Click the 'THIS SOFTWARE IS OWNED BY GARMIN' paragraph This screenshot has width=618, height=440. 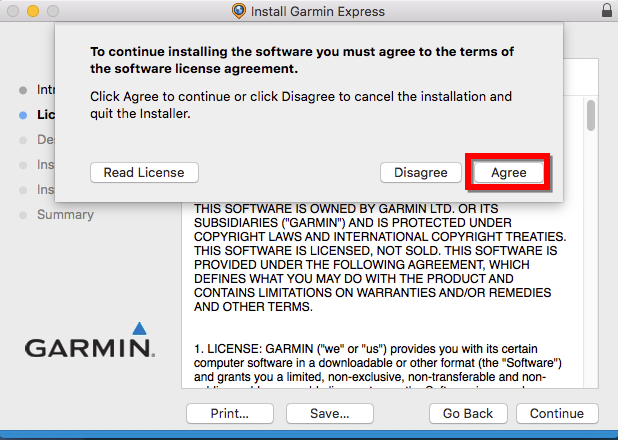[x=380, y=257]
